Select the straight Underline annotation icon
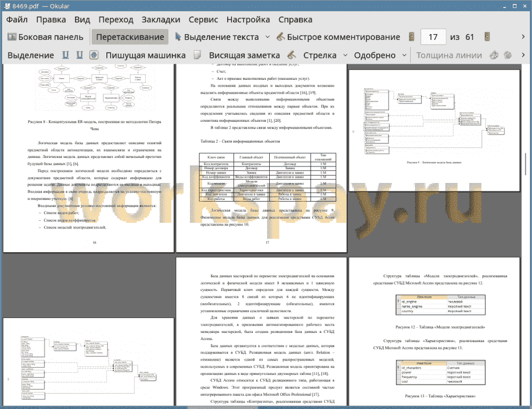The height and width of the screenshot is (409, 532). (x=65, y=55)
